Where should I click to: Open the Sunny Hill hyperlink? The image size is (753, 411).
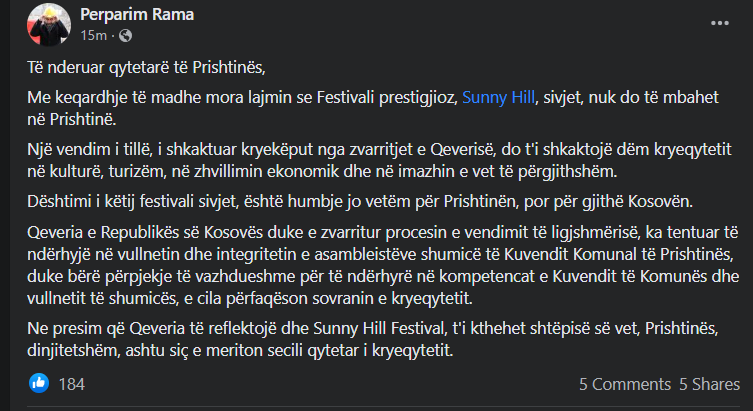498,97
